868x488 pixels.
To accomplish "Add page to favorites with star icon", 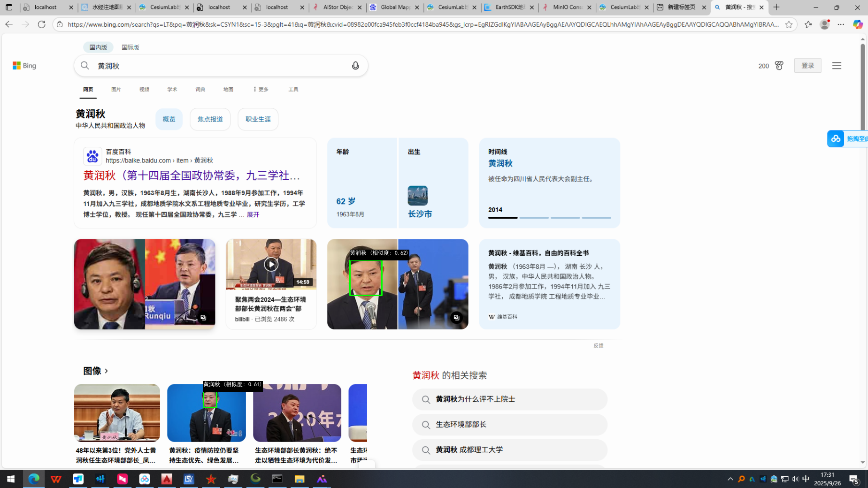I will [789, 24].
